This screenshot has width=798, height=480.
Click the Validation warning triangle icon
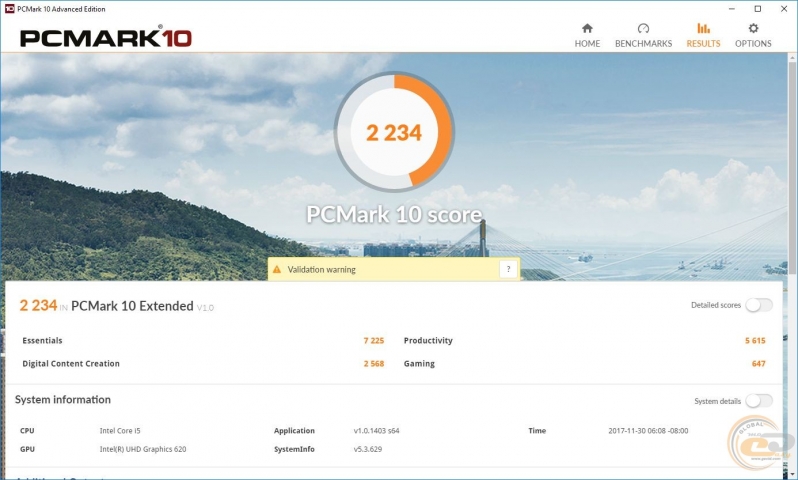pyautogui.click(x=277, y=269)
